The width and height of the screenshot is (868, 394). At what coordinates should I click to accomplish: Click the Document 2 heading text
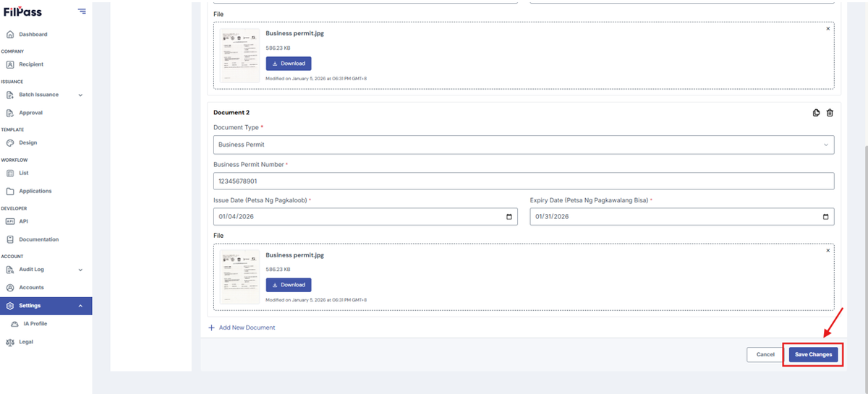point(231,113)
